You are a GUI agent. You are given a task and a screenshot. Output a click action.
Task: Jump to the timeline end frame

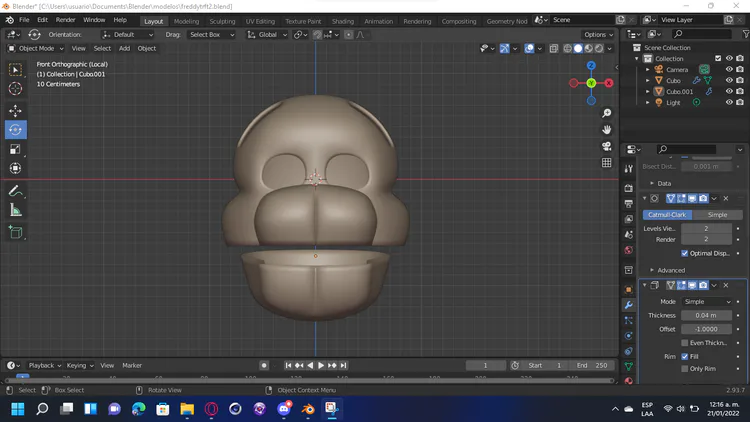343,366
